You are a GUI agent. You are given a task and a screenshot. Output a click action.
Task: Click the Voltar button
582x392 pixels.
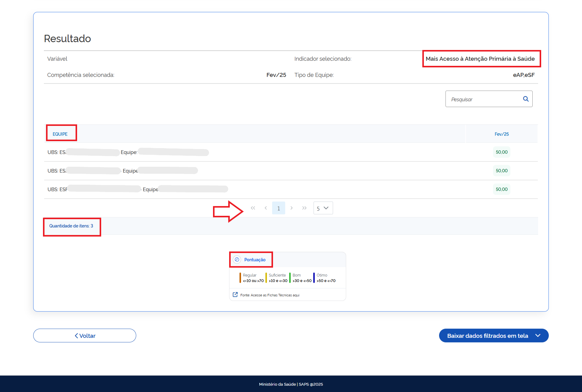tap(85, 336)
